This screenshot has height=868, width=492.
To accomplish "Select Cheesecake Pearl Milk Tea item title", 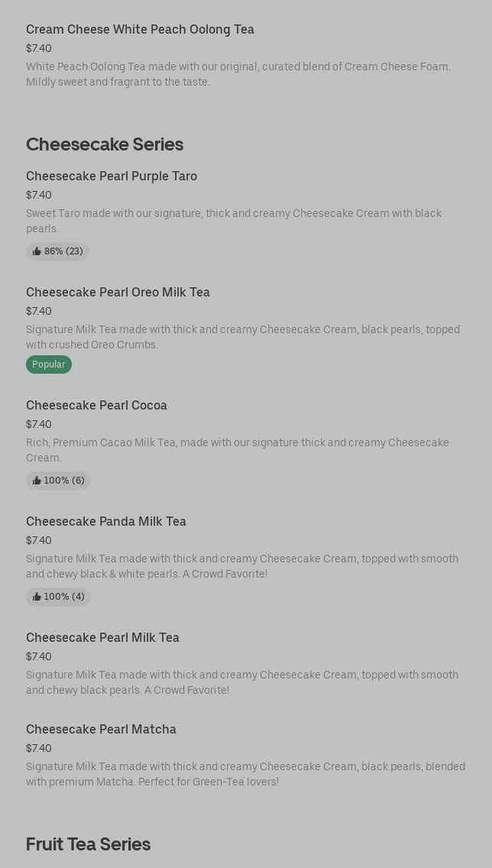I will (x=102, y=637).
